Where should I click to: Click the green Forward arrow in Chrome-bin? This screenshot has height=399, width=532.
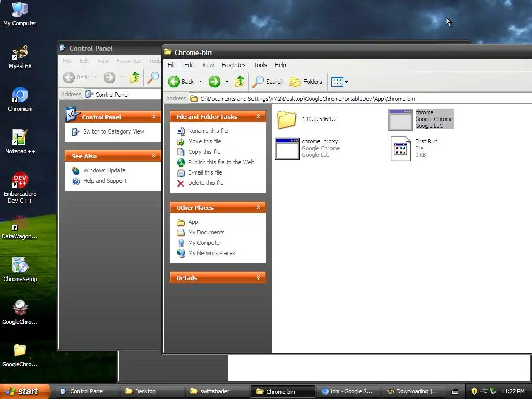click(x=215, y=82)
